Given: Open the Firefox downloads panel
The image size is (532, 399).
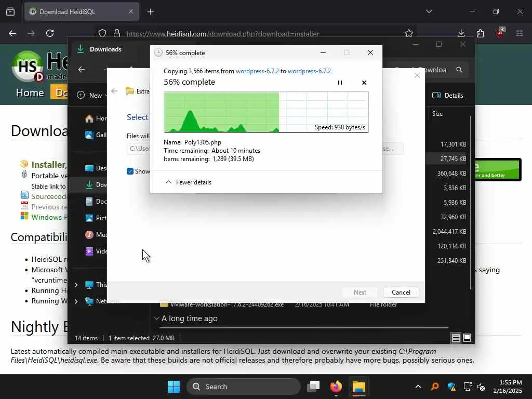Looking at the screenshot, I should pyautogui.click(x=461, y=33).
